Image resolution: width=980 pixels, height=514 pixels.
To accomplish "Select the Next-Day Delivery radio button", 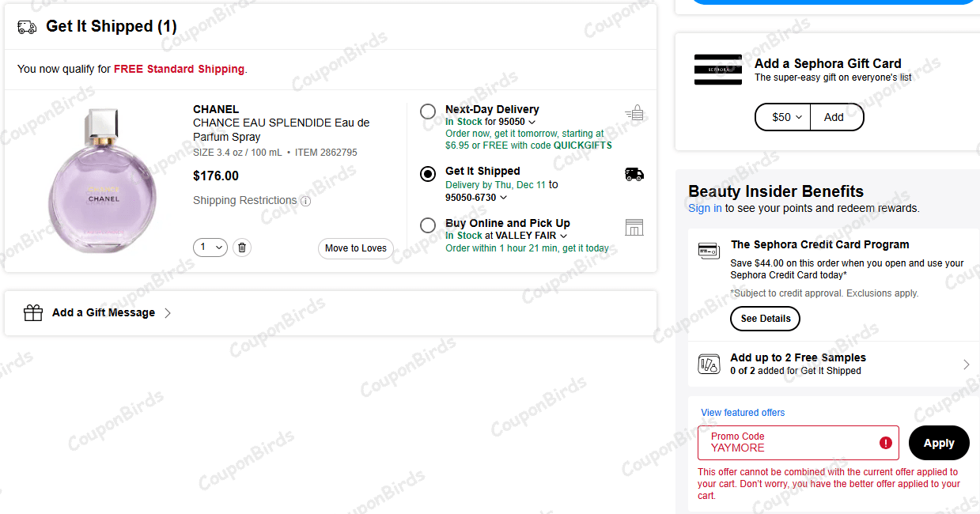I will tap(428, 111).
